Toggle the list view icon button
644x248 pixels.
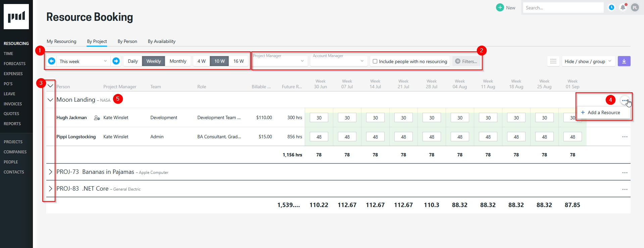[x=553, y=61]
